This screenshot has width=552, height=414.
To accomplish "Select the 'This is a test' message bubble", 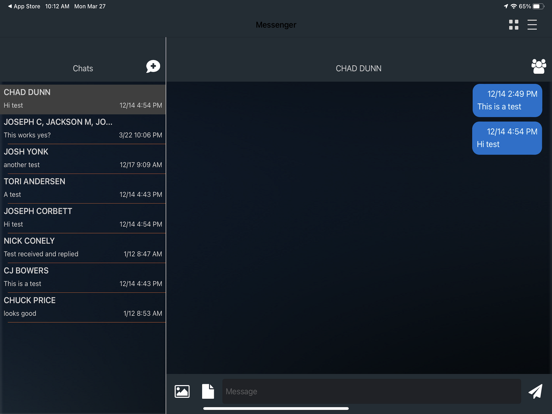I will [507, 100].
